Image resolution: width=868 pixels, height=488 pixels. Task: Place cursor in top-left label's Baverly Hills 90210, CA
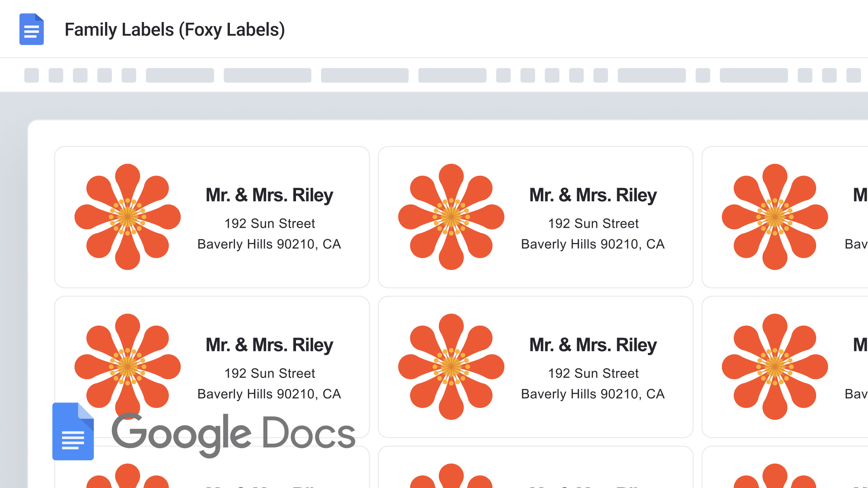[x=269, y=244]
